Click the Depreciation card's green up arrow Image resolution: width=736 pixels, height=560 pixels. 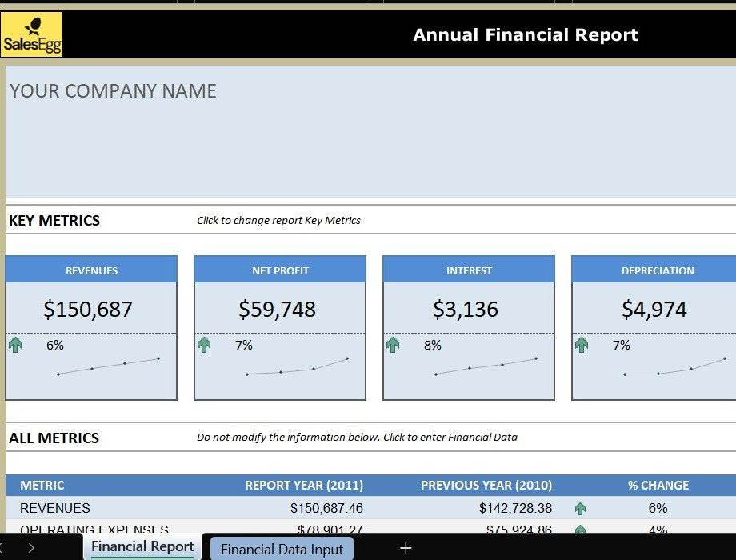point(582,345)
